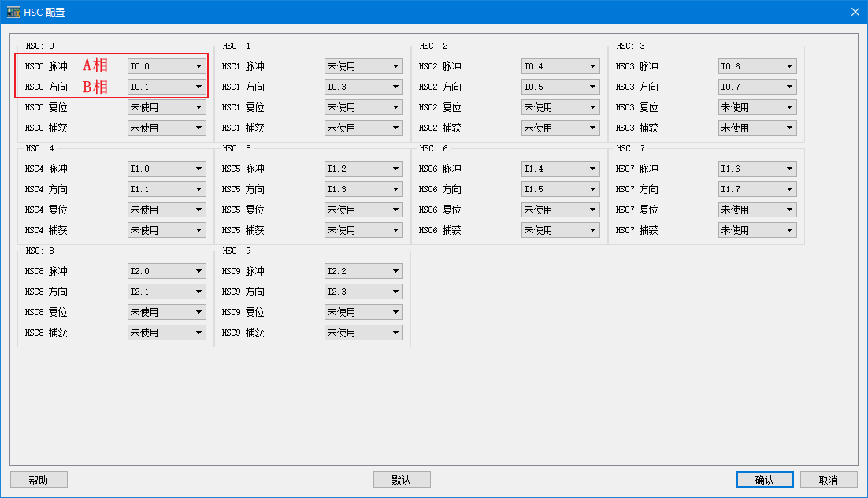
Task: Expand the HSC6 复位 dropdown
Action: (561, 210)
